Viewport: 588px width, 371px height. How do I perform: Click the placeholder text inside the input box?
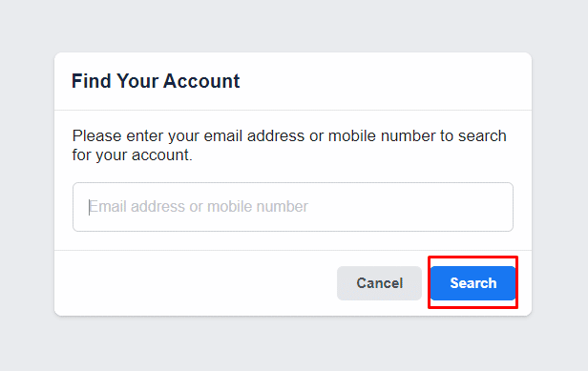tap(199, 207)
